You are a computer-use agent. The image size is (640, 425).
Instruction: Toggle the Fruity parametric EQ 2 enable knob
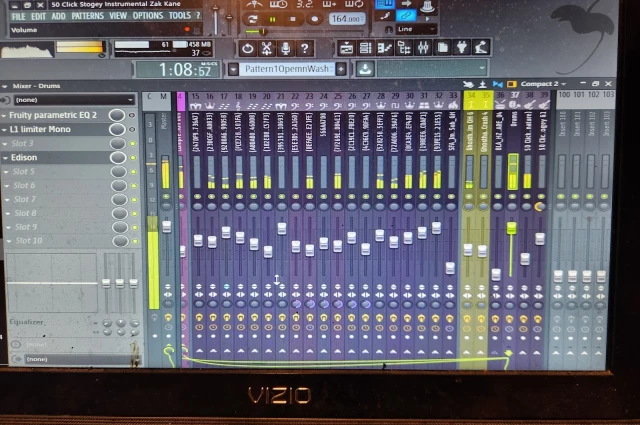(x=116, y=115)
